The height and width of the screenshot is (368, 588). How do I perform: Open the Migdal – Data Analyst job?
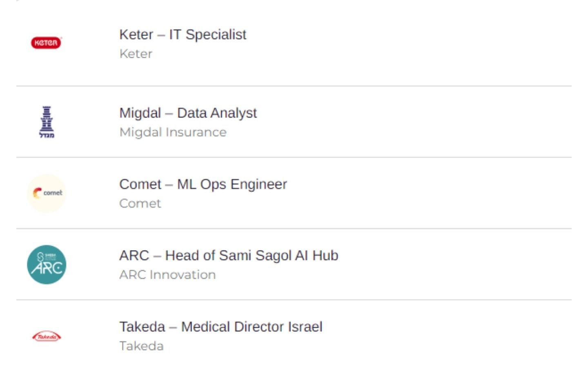tap(188, 113)
